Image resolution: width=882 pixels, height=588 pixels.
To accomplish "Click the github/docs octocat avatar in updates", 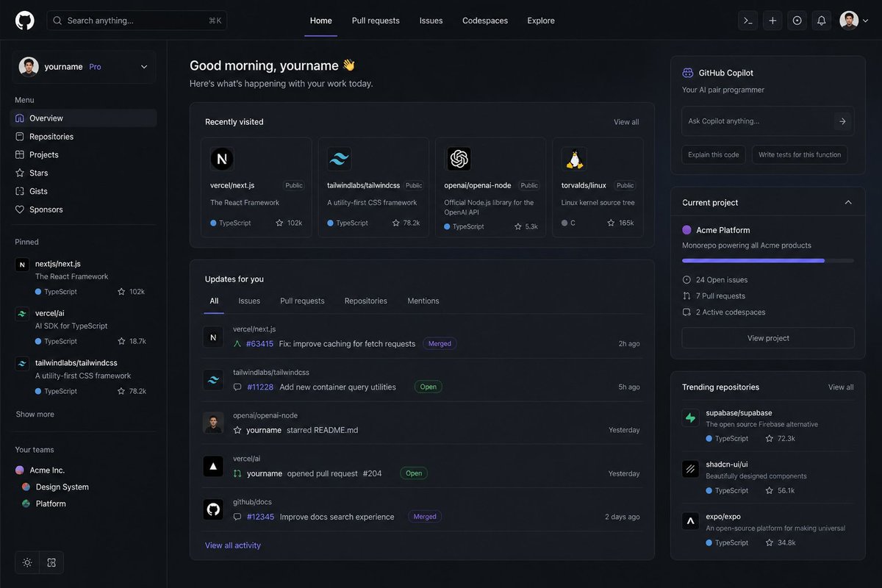I will tap(213, 509).
